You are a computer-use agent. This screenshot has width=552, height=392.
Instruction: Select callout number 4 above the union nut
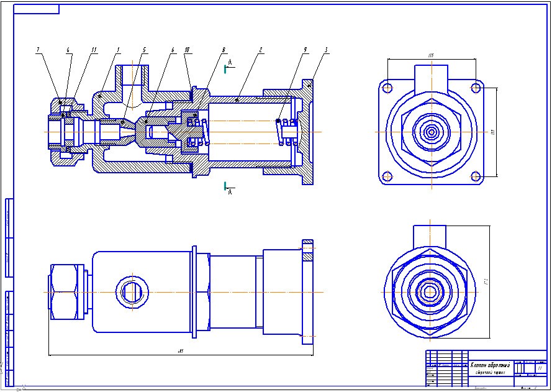tap(68, 50)
